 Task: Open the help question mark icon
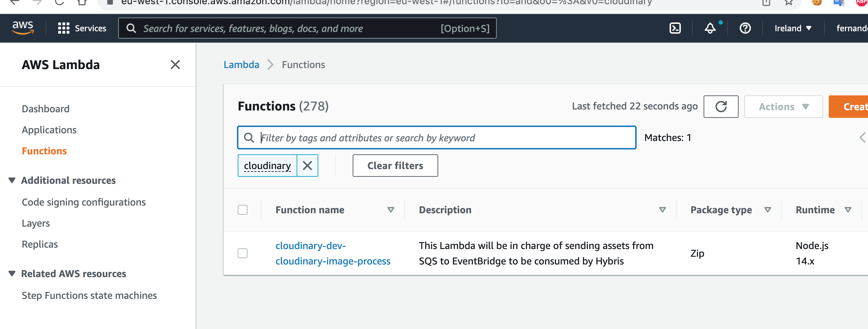coord(745,28)
